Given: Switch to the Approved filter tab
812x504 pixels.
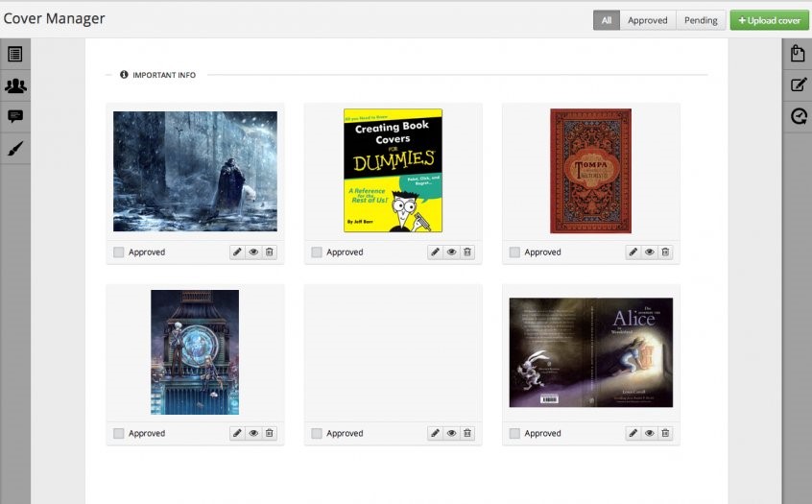Looking at the screenshot, I should 647,20.
